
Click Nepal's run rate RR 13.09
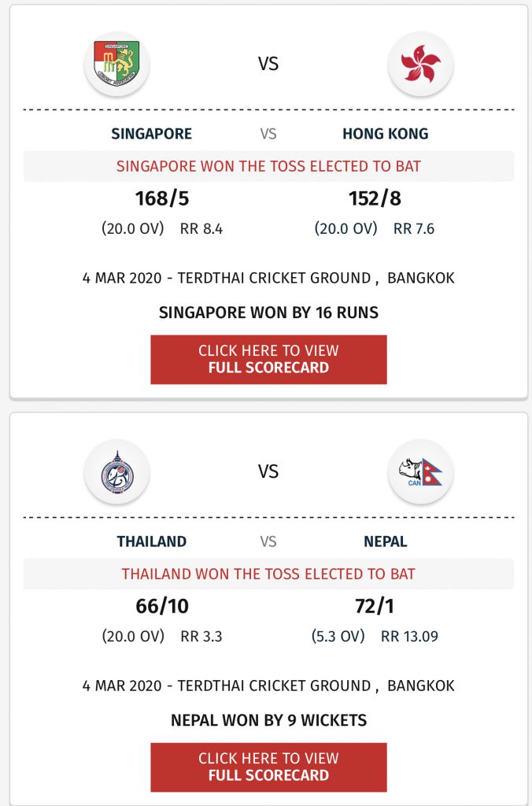click(x=409, y=636)
